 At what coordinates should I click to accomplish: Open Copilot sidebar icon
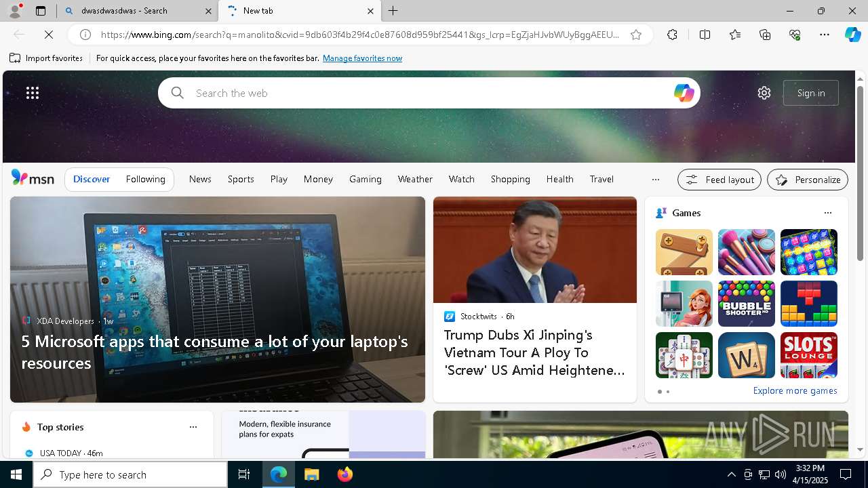pyautogui.click(x=852, y=35)
